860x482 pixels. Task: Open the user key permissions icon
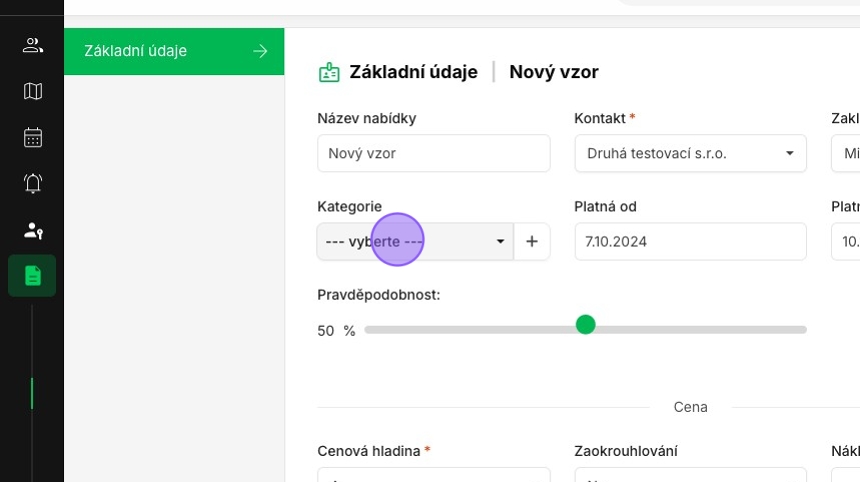(33, 230)
